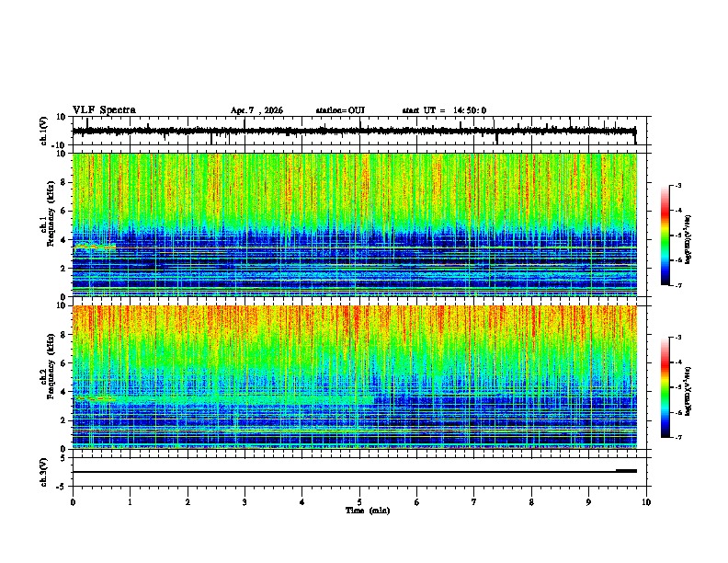Click inside the ch.1 spectrogram panel
The width and height of the screenshot is (728, 563).
[355, 224]
